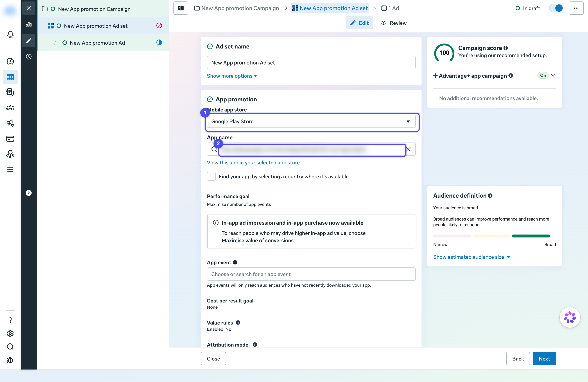Viewport: 588px width, 382px height.
Task: Click Advantage+ app campaign info icon
Action: point(511,75)
